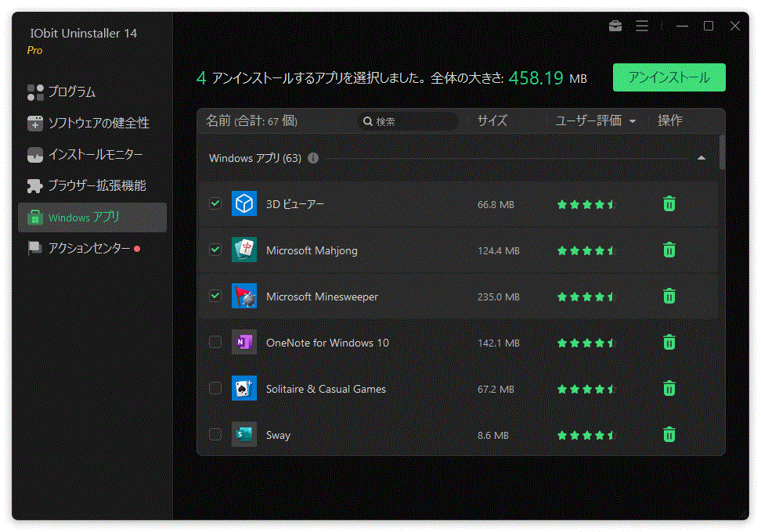Open ソフトウェアの健全性 section
This screenshot has height=532, width=761.
click(x=92, y=123)
